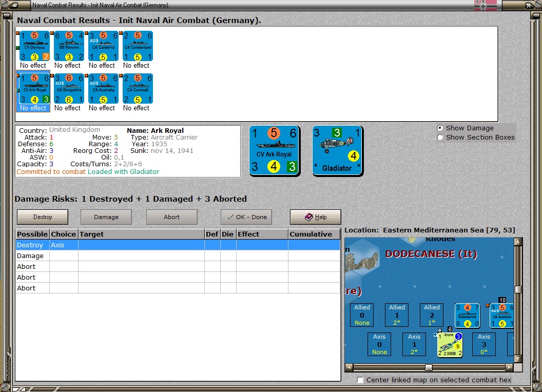
Task: Confirm with OK - Done button
Action: pyautogui.click(x=246, y=217)
